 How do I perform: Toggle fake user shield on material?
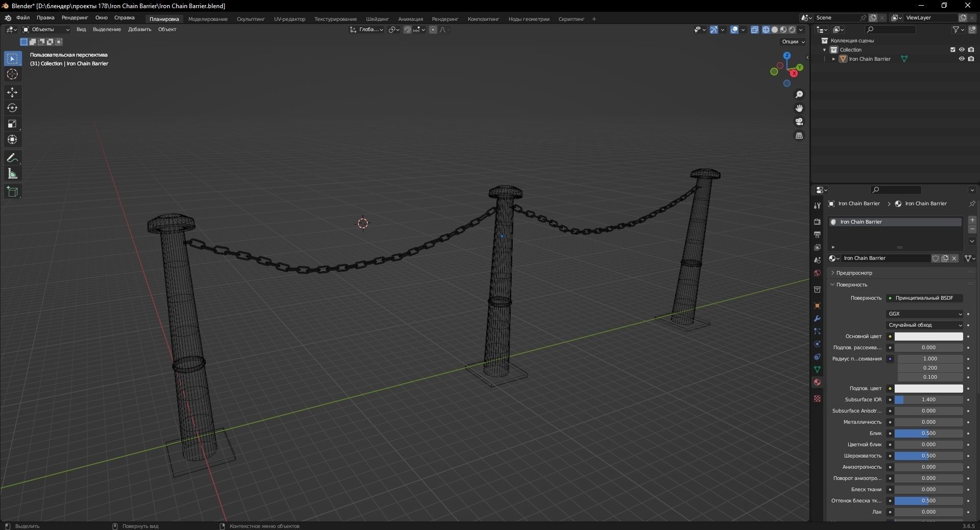pyautogui.click(x=936, y=258)
